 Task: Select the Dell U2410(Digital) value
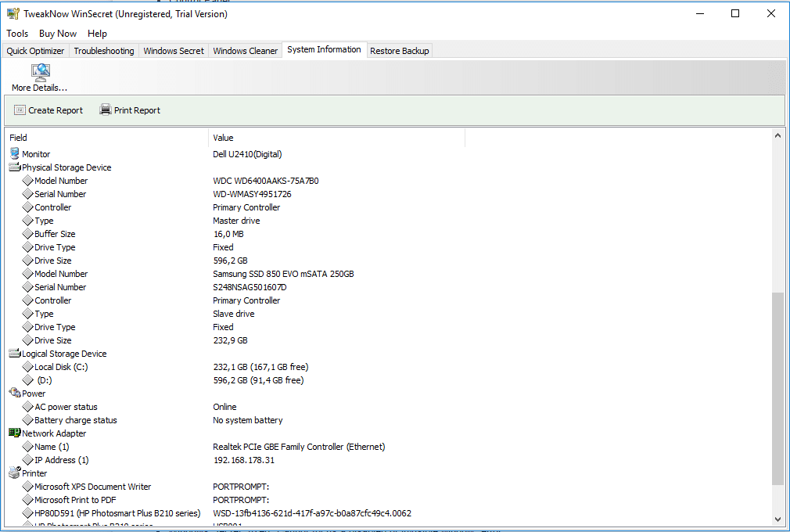click(x=247, y=154)
